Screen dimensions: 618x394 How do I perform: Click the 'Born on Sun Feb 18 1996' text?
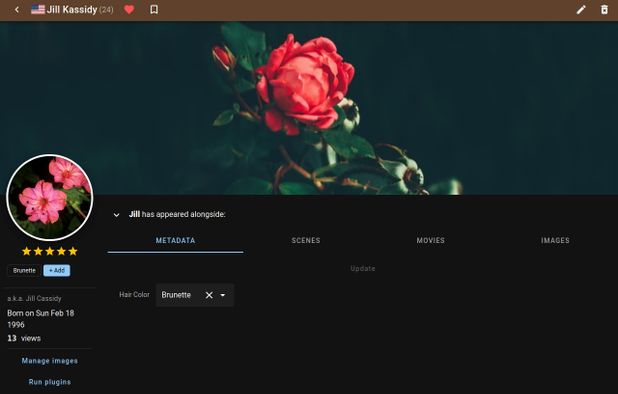[41, 319]
